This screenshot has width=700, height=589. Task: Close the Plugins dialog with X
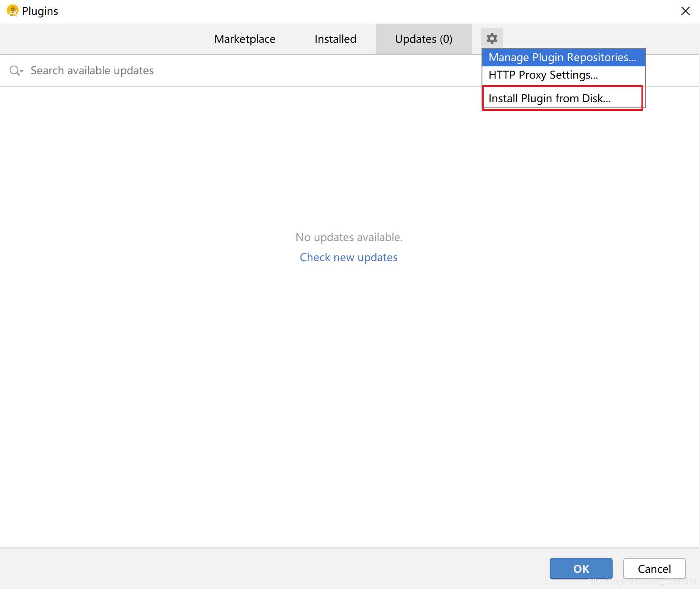[685, 11]
